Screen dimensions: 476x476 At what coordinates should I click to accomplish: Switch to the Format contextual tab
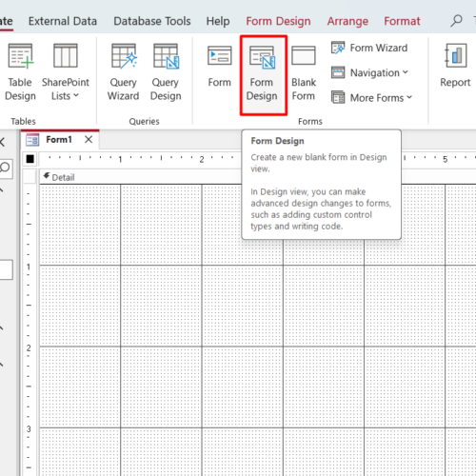pyautogui.click(x=402, y=21)
